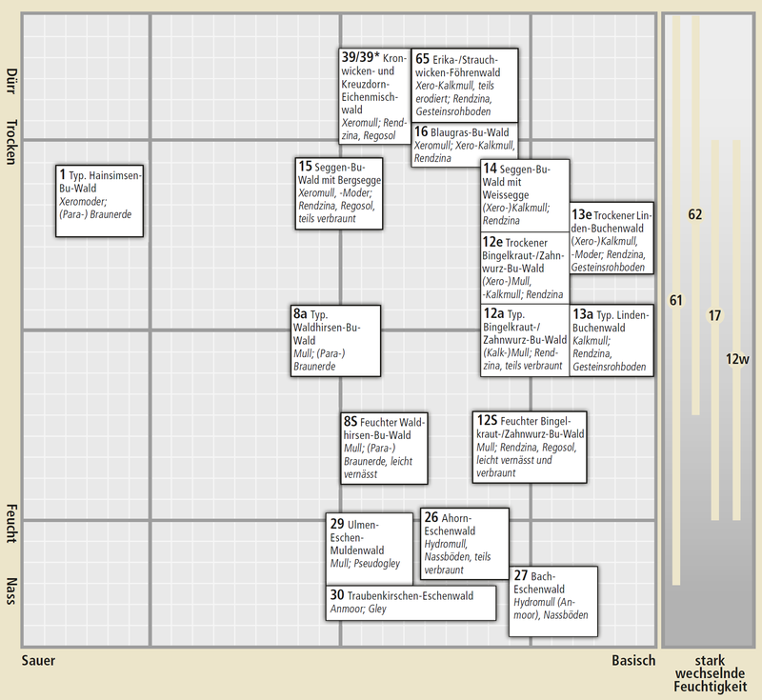Viewport: 762px width, 700px height.
Task: Select the 15 Seggen-Bu-Wald mit Bergsegge box
Action: click(339, 194)
